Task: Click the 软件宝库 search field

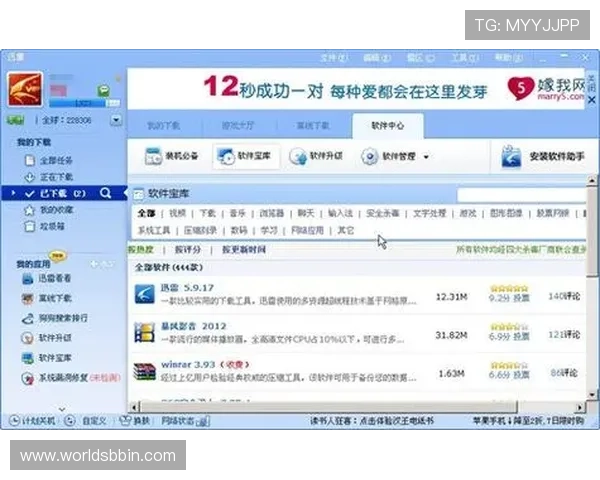Action: point(522,195)
